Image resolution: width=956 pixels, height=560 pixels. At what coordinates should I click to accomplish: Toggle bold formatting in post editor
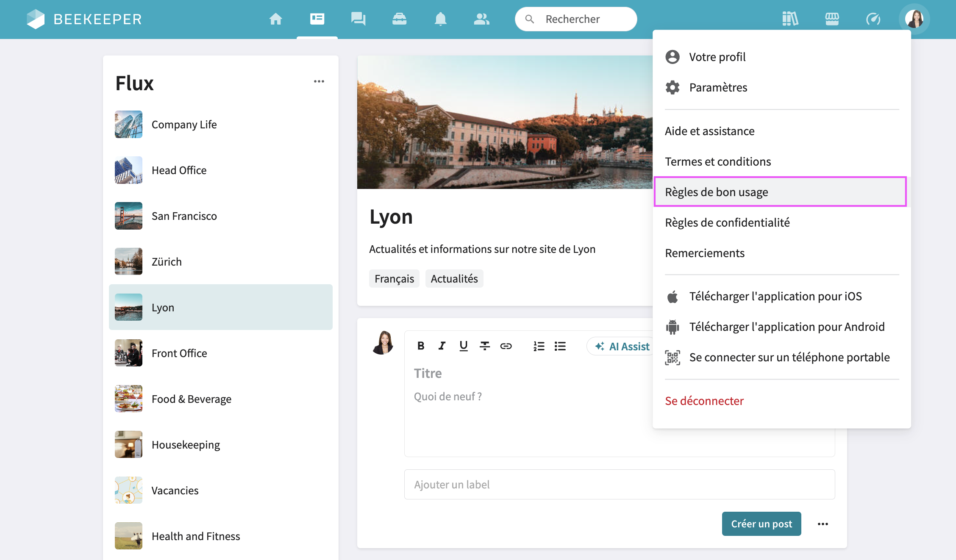(x=420, y=346)
